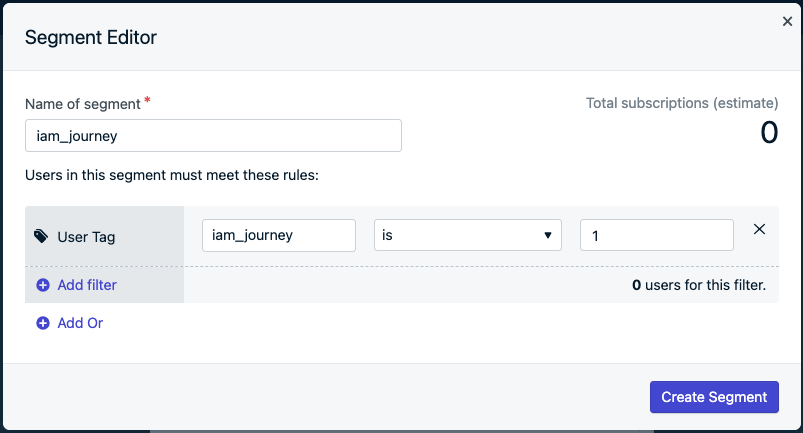Click the Segment Editor title heading
803x433 pixels.
[91, 37]
